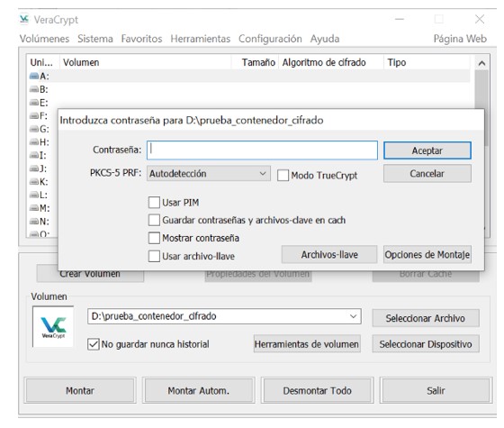Select drive J: icon in list
The width and height of the screenshot is (504, 428).
click(x=34, y=168)
